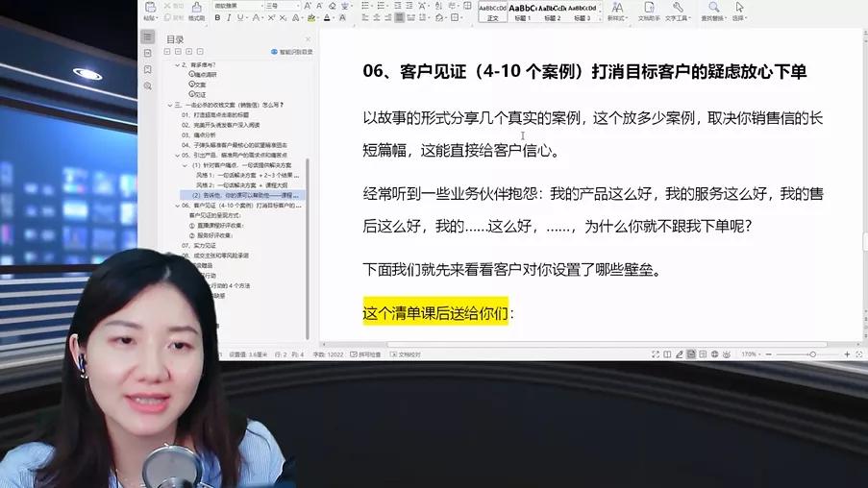Image resolution: width=868 pixels, height=488 pixels.
Task: Collapse the '06、客户见证' outline node
Action: click(x=177, y=206)
